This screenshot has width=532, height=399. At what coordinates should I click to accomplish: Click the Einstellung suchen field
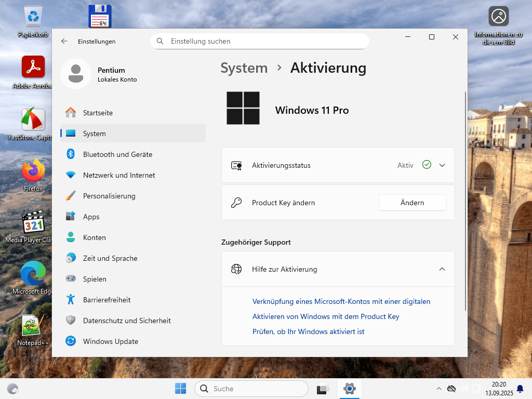pos(260,41)
